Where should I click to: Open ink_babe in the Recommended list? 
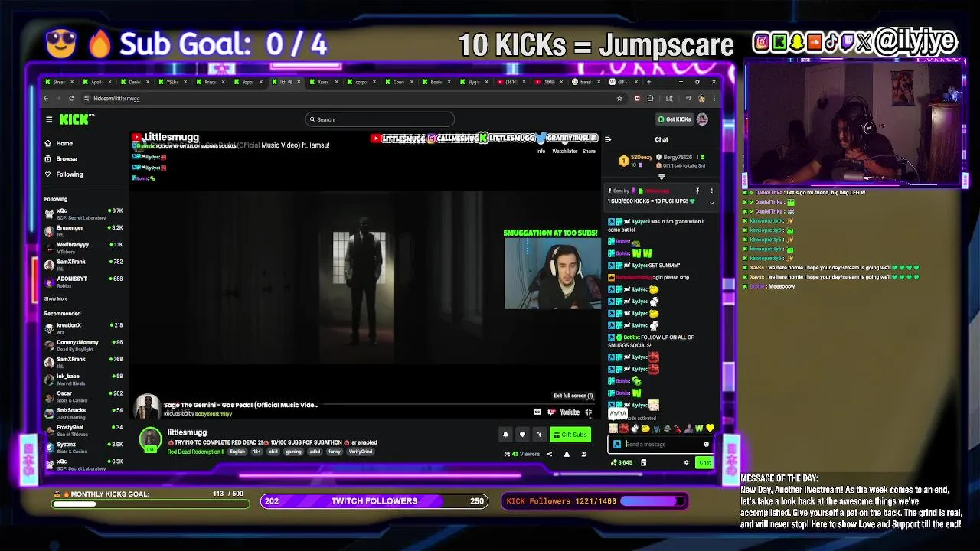click(x=83, y=378)
